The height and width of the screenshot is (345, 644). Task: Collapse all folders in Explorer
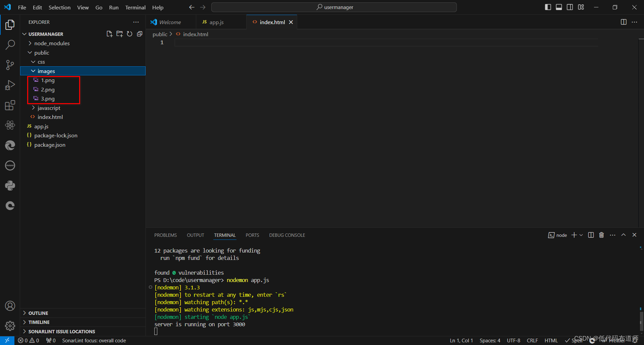(x=140, y=34)
